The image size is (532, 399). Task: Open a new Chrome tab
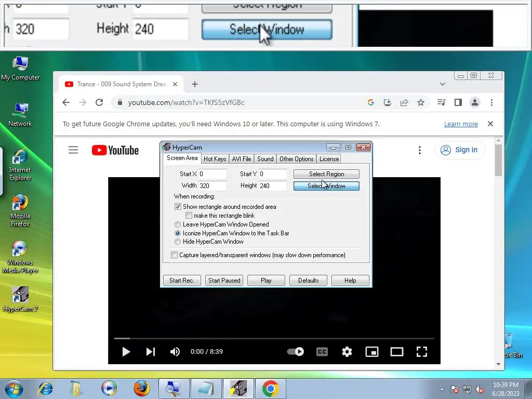click(195, 84)
